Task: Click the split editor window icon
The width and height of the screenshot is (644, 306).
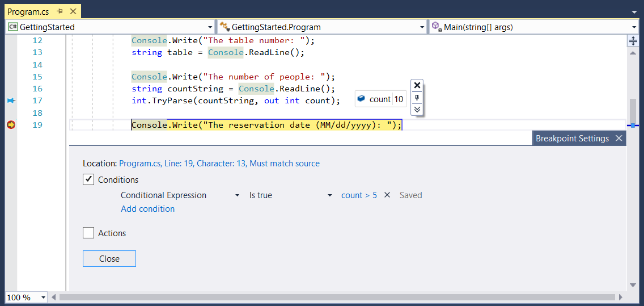Action: point(633,41)
